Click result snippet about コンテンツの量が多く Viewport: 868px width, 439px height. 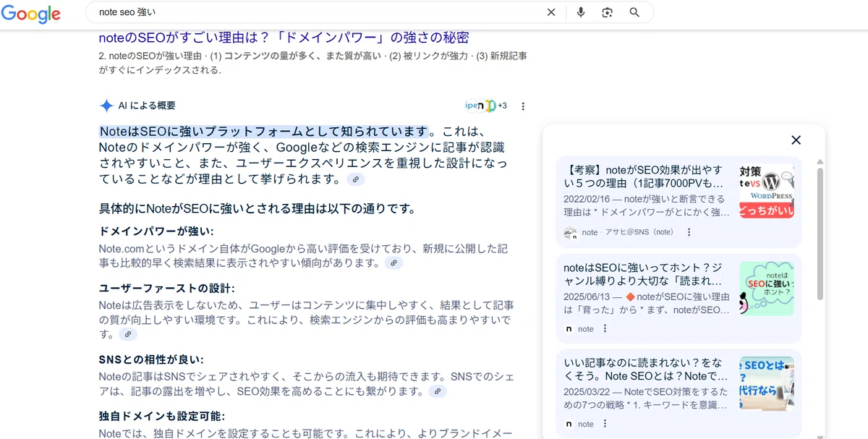tap(312, 63)
